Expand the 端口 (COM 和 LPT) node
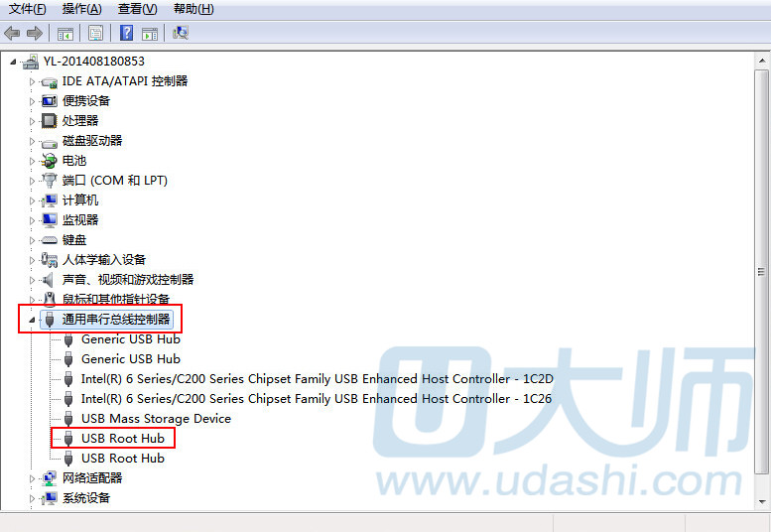The width and height of the screenshot is (771, 532). click(x=32, y=181)
